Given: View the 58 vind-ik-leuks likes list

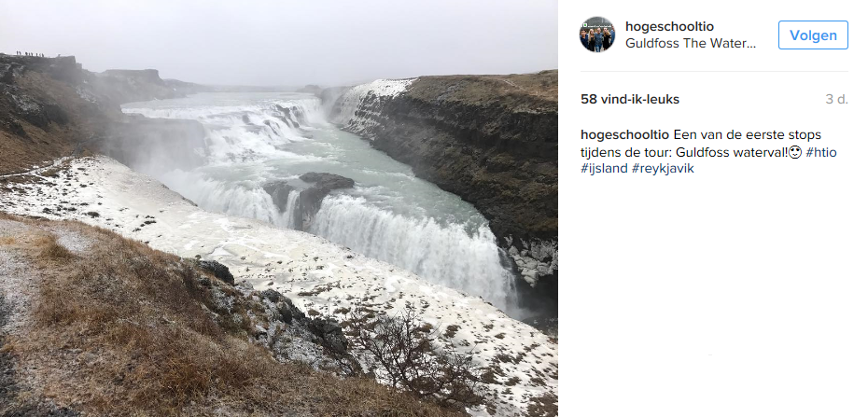Looking at the screenshot, I should coord(629,100).
